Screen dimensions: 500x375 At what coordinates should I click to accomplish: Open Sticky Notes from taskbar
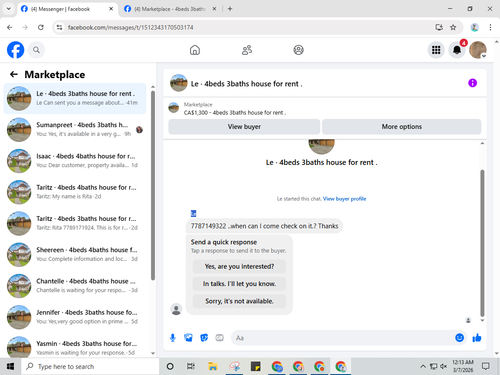pyautogui.click(x=256, y=367)
